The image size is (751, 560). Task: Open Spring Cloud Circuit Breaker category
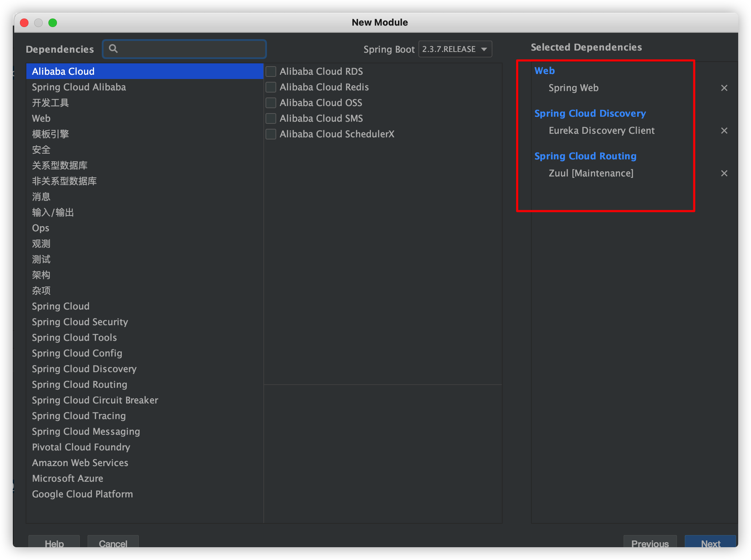pos(145,400)
